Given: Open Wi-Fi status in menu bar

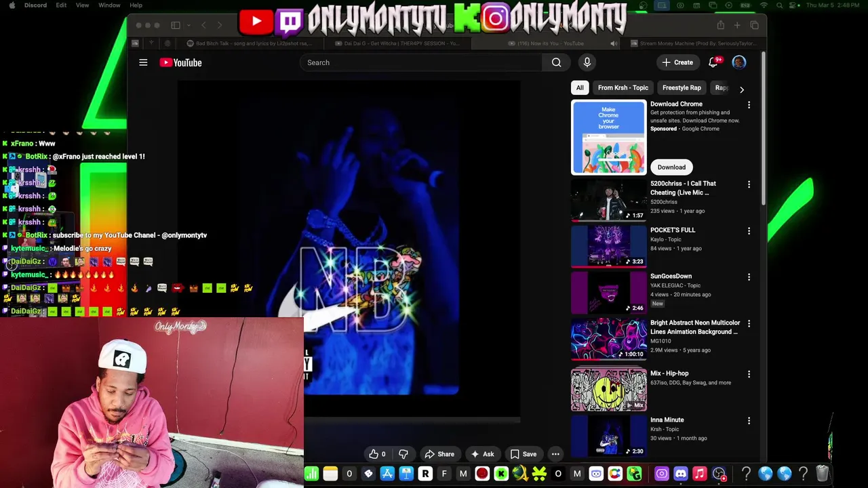Looking at the screenshot, I should click(x=764, y=5).
